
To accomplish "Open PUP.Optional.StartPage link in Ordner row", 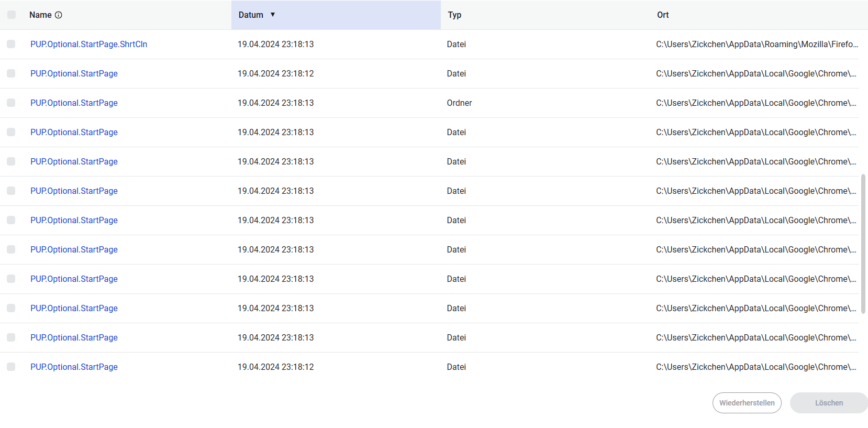I will (74, 103).
